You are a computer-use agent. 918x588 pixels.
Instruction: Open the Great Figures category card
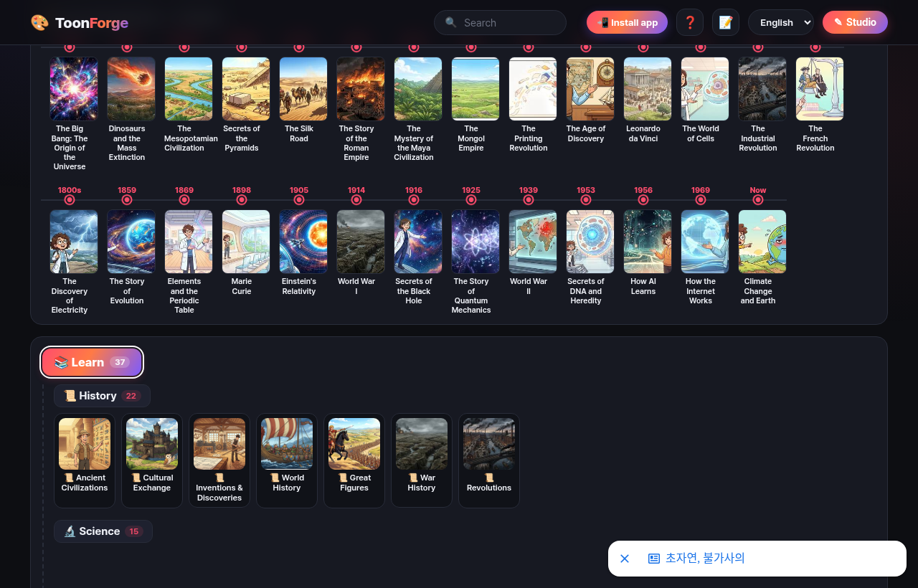click(x=354, y=460)
